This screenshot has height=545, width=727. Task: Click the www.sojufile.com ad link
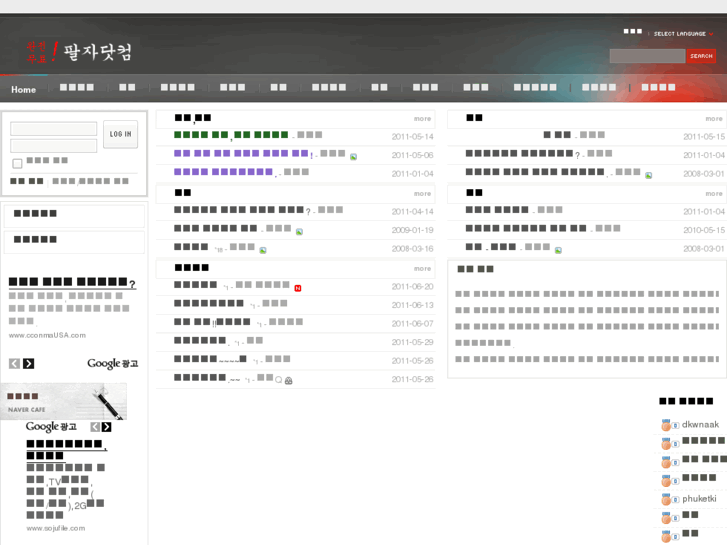tap(56, 528)
